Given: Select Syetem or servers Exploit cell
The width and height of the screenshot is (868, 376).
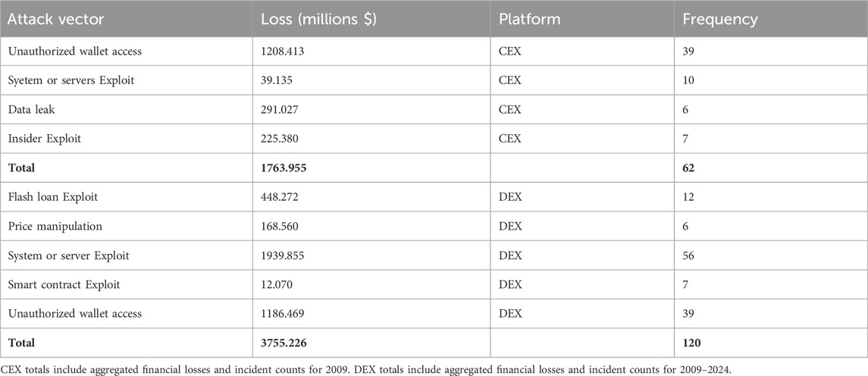Looking at the screenshot, I should tap(71, 81).
